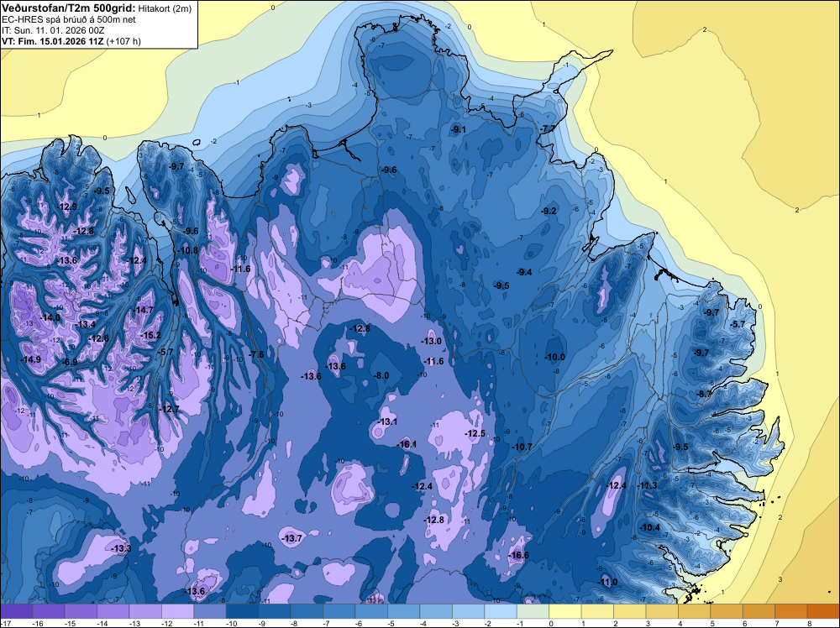Click the -9.4 temperature value
This screenshot has height=628, width=840.
pyautogui.click(x=524, y=273)
